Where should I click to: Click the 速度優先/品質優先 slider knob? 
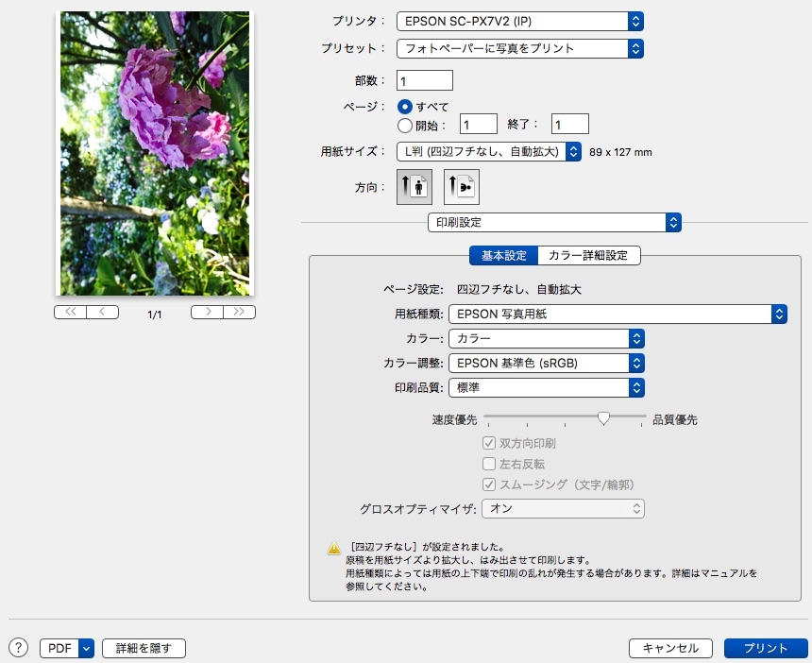pyautogui.click(x=603, y=417)
